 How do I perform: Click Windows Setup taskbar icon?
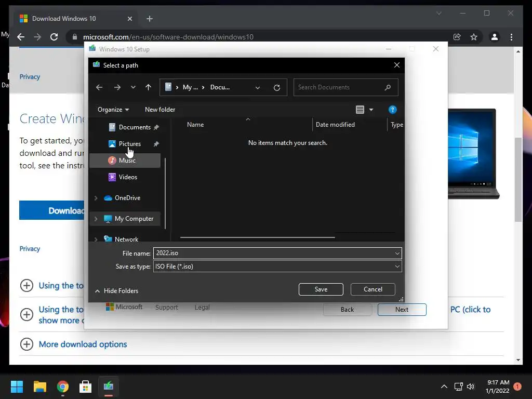pyautogui.click(x=109, y=387)
